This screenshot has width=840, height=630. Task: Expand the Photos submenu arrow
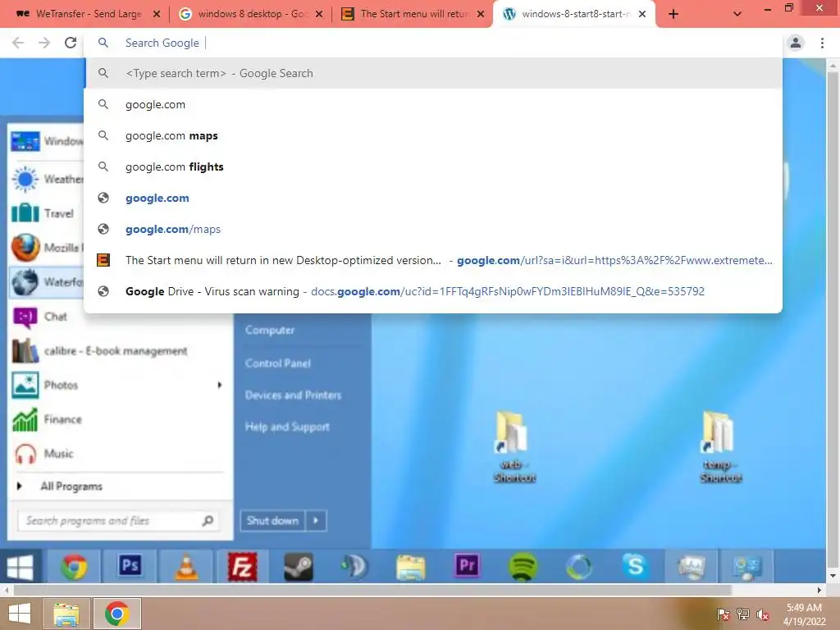[x=220, y=386]
